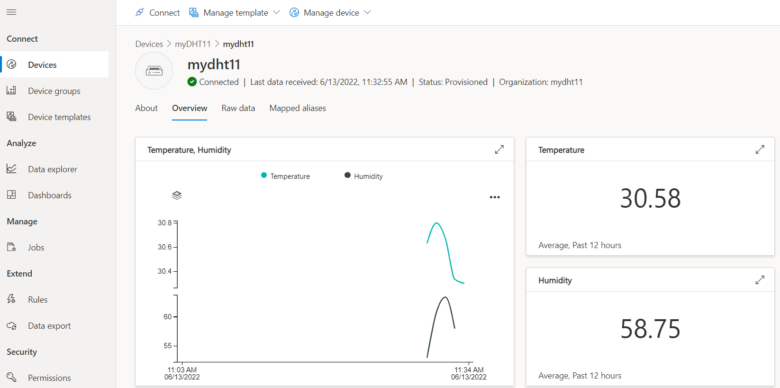This screenshot has width=780, height=388.
Task: Click the chart layers stack icon
Action: [177, 195]
